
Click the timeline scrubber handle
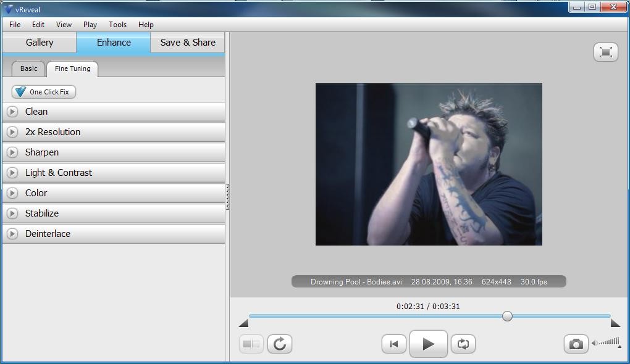point(508,316)
